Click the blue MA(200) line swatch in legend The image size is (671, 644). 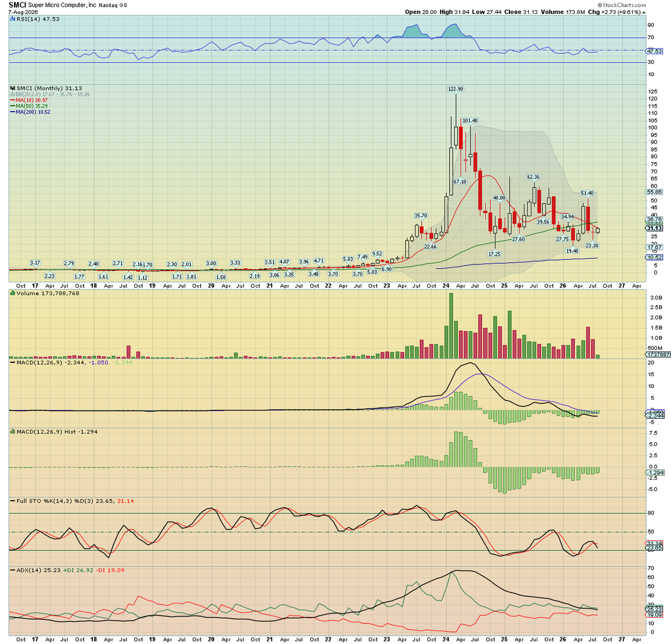tap(12, 112)
